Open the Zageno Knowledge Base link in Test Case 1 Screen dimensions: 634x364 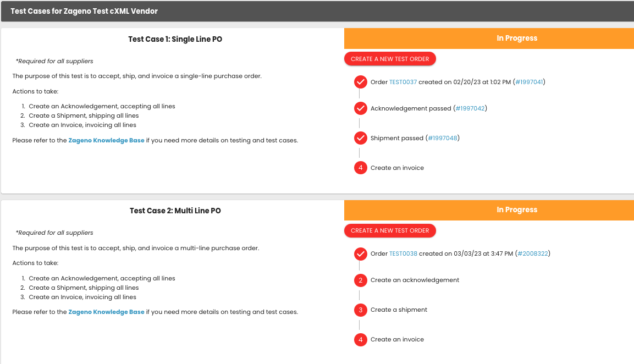(x=106, y=140)
